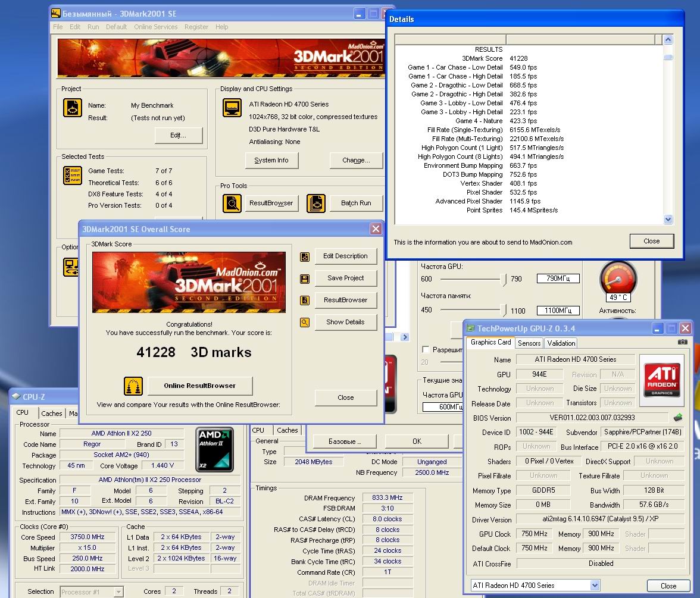Click the Online ResultBrowser people icon
The height and width of the screenshot is (598, 700).
coord(133,386)
